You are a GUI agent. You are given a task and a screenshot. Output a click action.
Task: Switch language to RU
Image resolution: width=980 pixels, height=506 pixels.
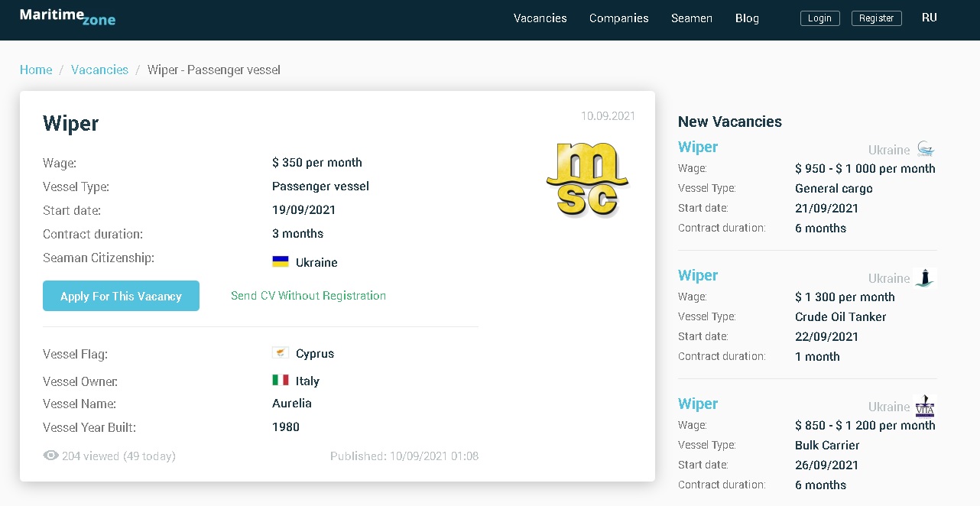coord(929,18)
